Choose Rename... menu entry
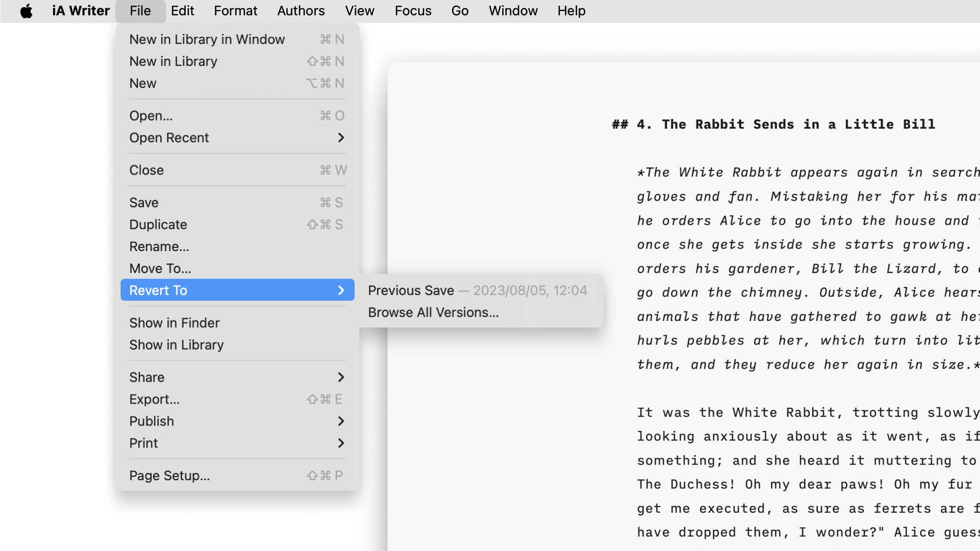This screenshot has height=551, width=980. (x=159, y=247)
